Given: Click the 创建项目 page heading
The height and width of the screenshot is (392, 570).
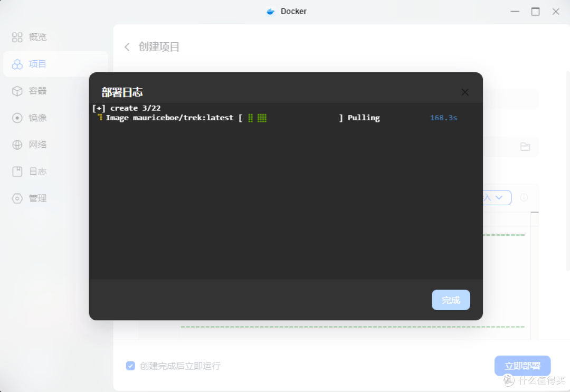Looking at the screenshot, I should pyautogui.click(x=159, y=47).
